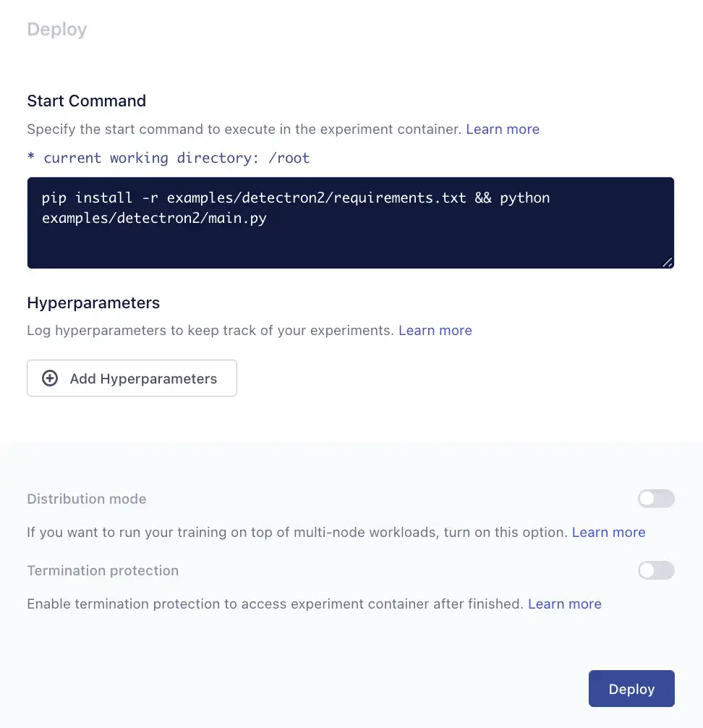Open Learn more link about termination protection
Screen dimensions: 703x728
point(564,604)
